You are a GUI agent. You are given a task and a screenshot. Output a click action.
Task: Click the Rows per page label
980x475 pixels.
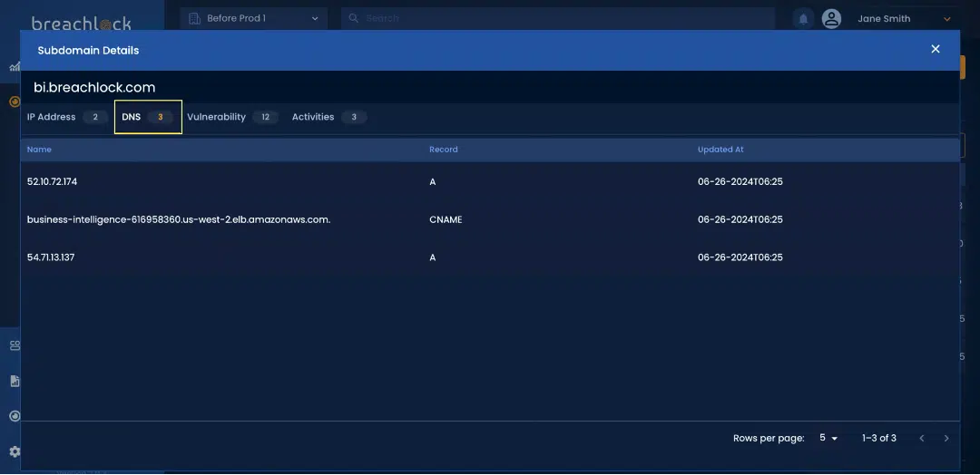[769, 438]
